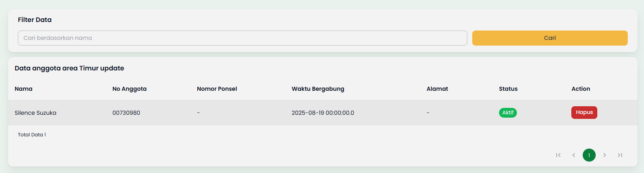Screen dimensions: 644x173
Task: Click the Alamat column header
Action: 437,89
